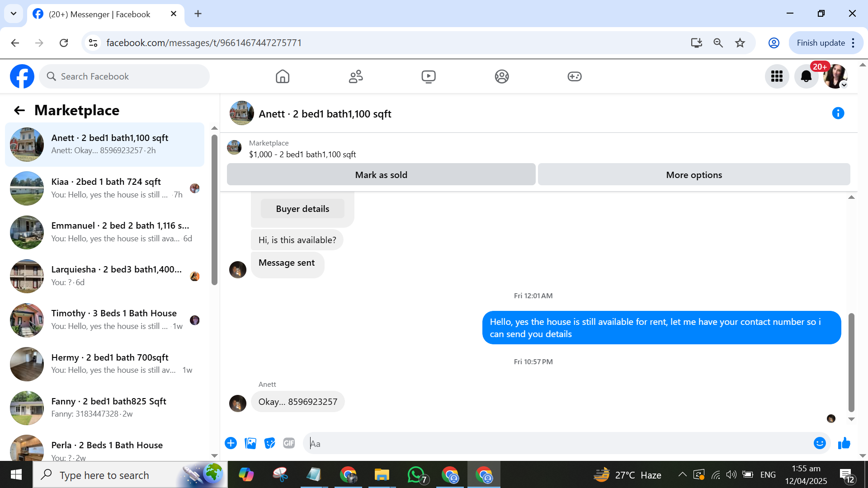Viewport: 868px width, 488px height.
Task: Open more actions plus icon
Action: click(x=231, y=443)
